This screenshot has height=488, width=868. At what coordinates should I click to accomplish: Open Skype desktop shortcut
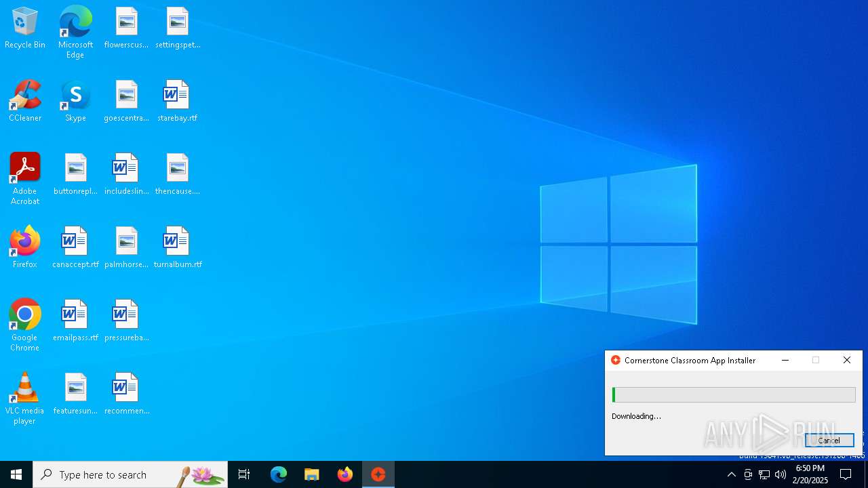(75, 102)
